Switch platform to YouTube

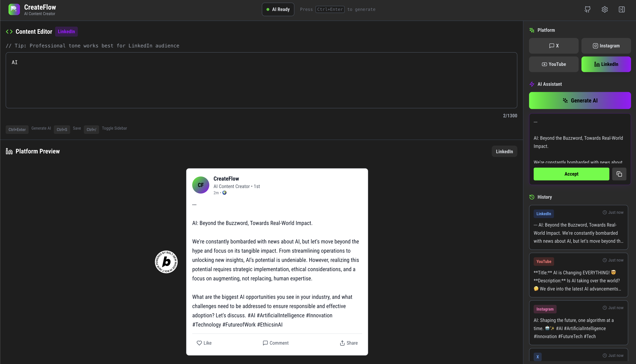coord(553,64)
